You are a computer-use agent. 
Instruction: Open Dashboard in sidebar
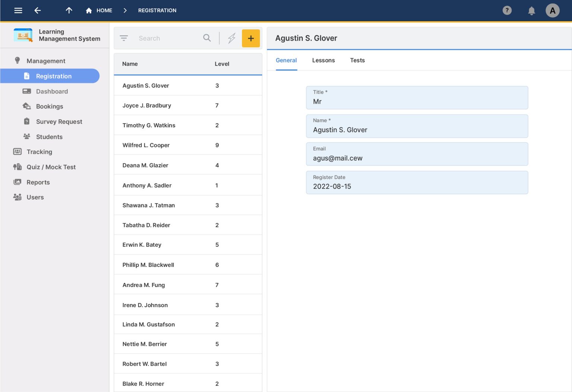(52, 92)
